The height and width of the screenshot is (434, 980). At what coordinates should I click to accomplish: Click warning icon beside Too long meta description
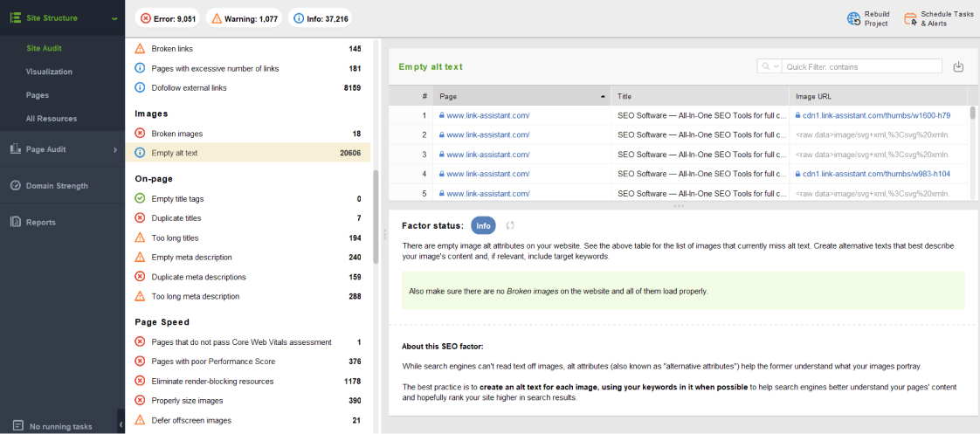[x=140, y=296]
